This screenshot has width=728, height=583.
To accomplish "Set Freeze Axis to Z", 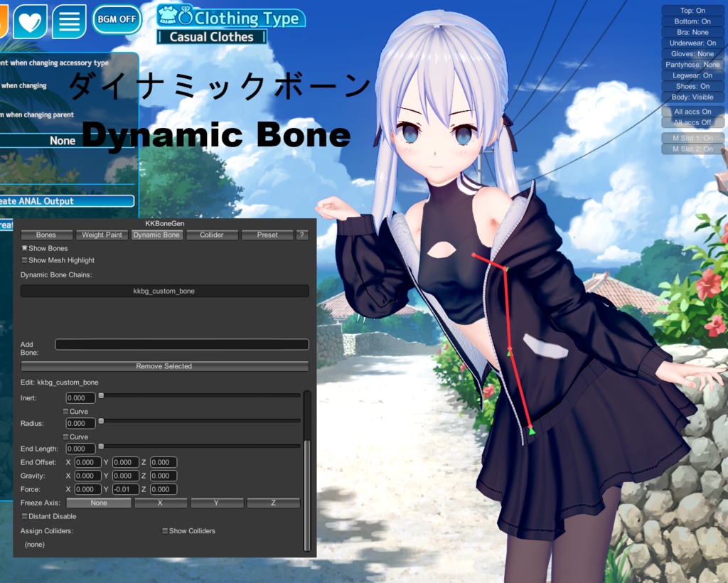I will point(274,503).
